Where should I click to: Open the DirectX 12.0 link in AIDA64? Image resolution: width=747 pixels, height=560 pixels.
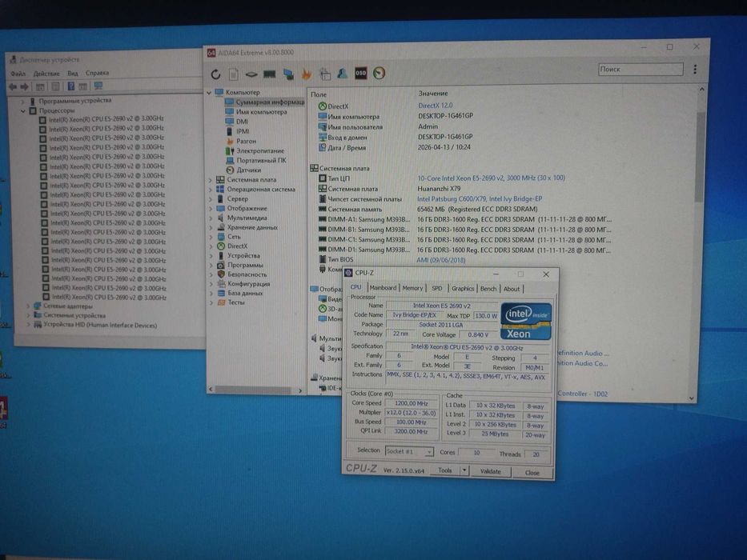(x=436, y=106)
